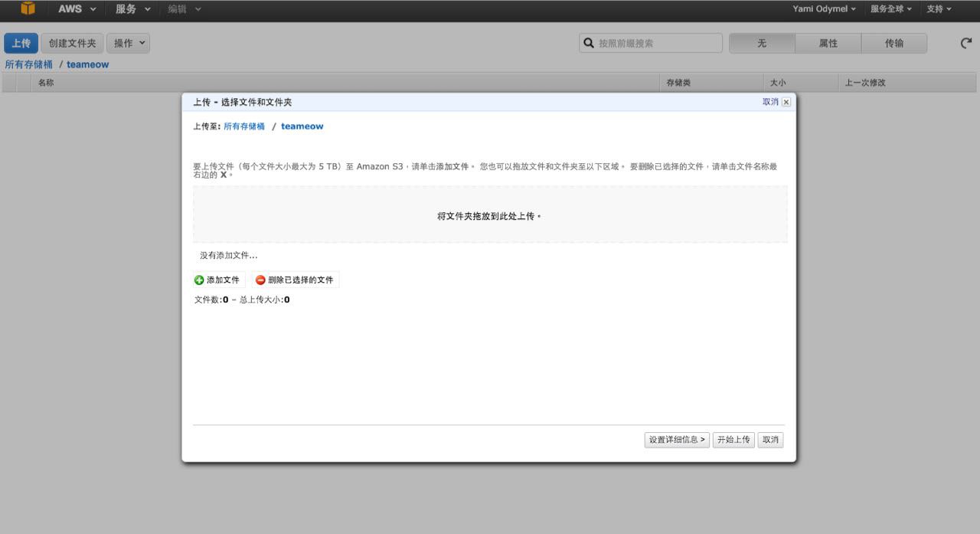Click the bottom 取消 button

pos(770,440)
